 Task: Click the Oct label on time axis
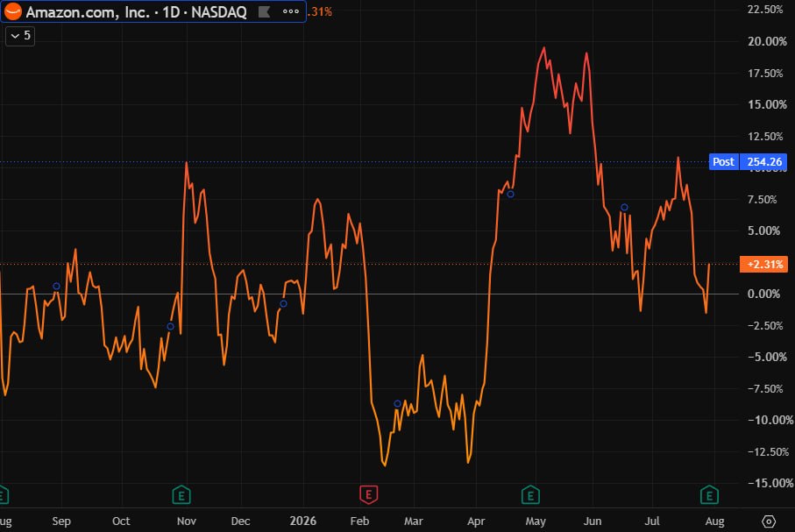(121, 521)
